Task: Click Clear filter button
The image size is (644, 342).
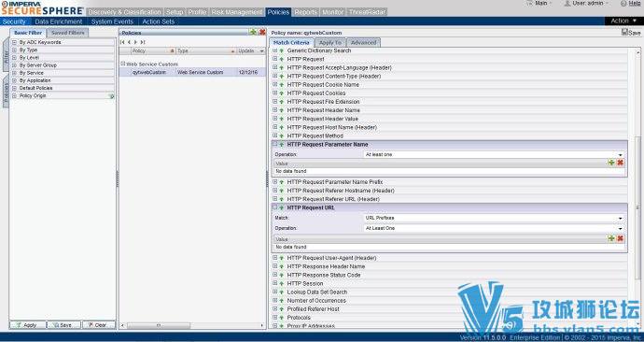Action: 99,325
